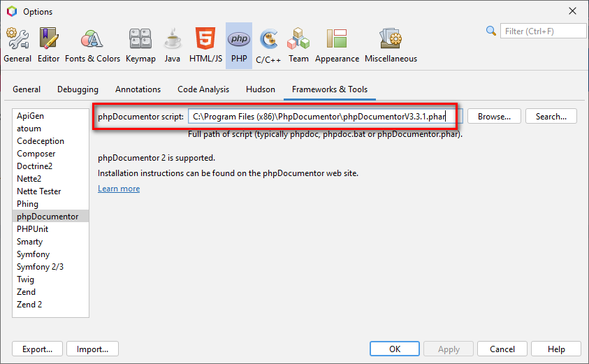Click in the Filter search field
This screenshot has height=364, width=589.
click(544, 31)
